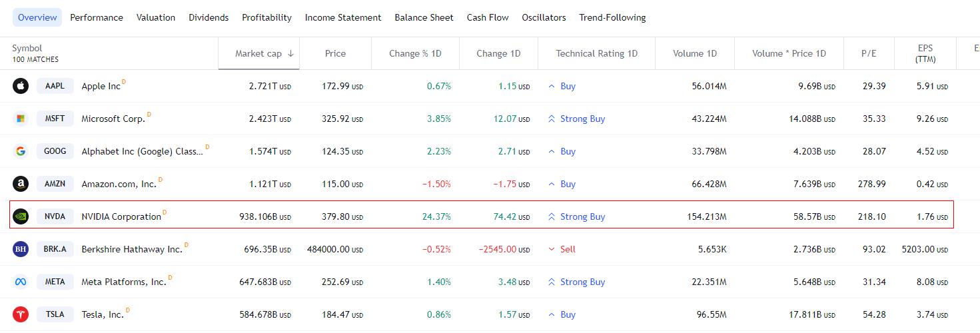The height and width of the screenshot is (333, 980).
Task: Open the NVIDIA Corporation name link
Action: (x=121, y=216)
